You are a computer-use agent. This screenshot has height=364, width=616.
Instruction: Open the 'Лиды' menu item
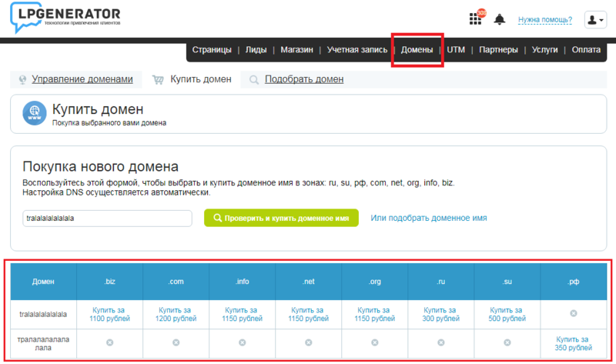[x=256, y=50]
